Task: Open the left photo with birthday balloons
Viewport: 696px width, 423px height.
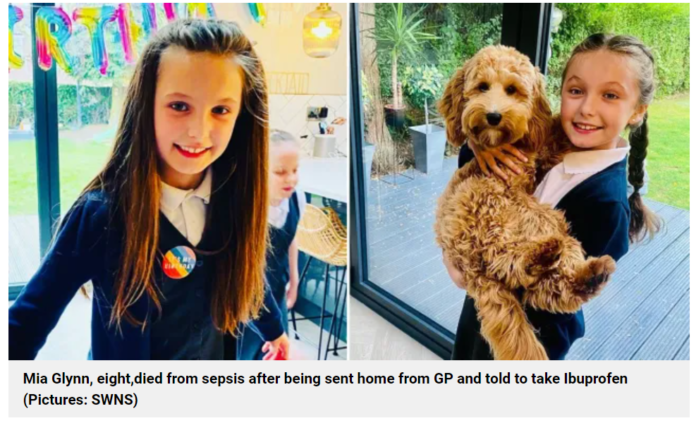Action: coord(178,181)
